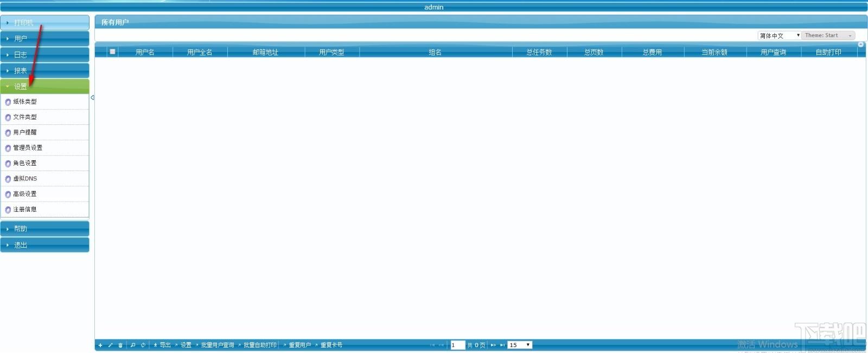Screen dimensions: 868x353
Task: Expand the 打印机 accordion section
Action: 45,23
